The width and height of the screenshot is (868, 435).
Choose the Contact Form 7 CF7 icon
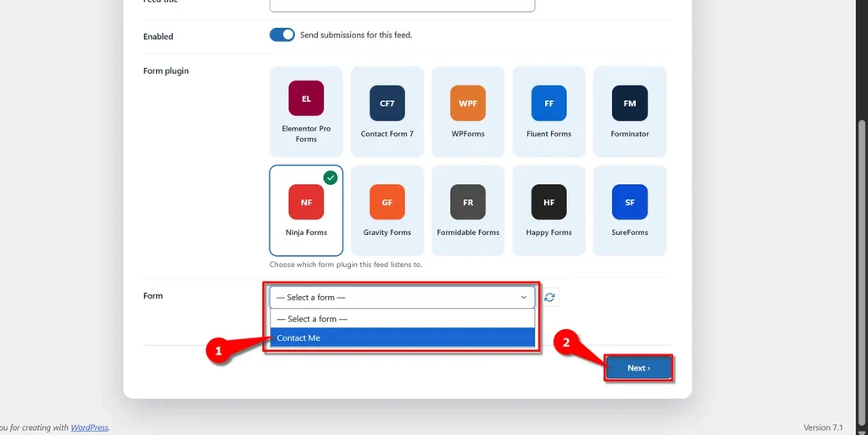pyautogui.click(x=387, y=103)
